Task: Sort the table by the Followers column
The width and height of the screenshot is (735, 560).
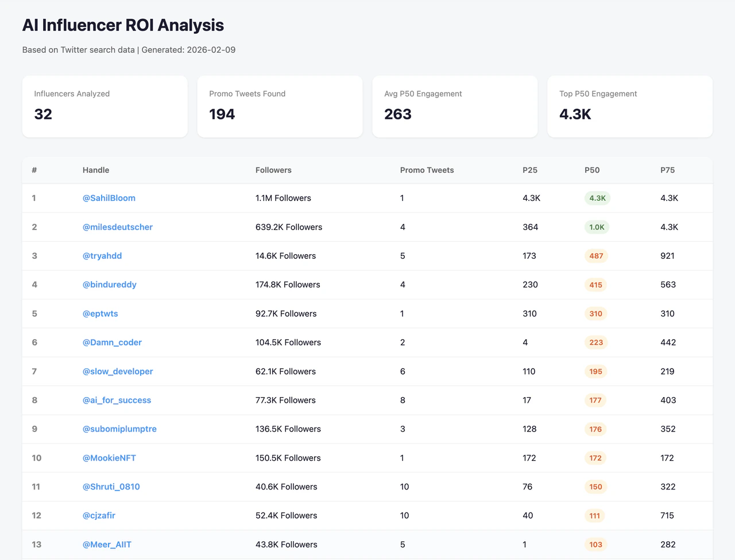Action: (273, 170)
